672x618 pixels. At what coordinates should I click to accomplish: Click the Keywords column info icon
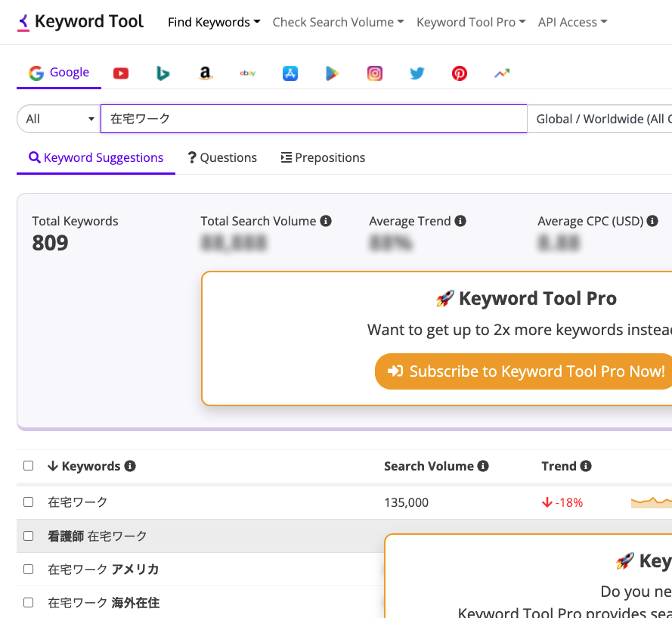[130, 466]
